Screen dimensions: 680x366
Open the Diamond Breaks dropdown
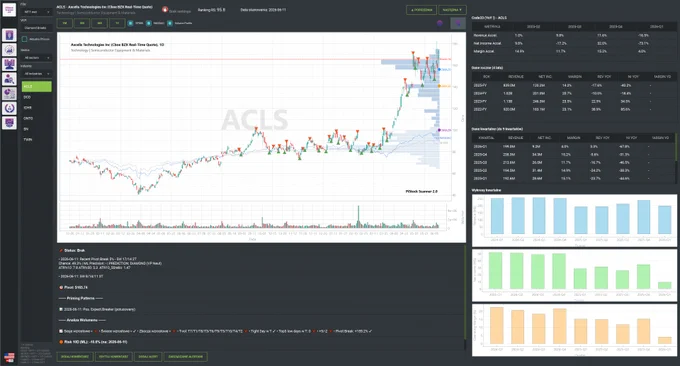pos(36,28)
